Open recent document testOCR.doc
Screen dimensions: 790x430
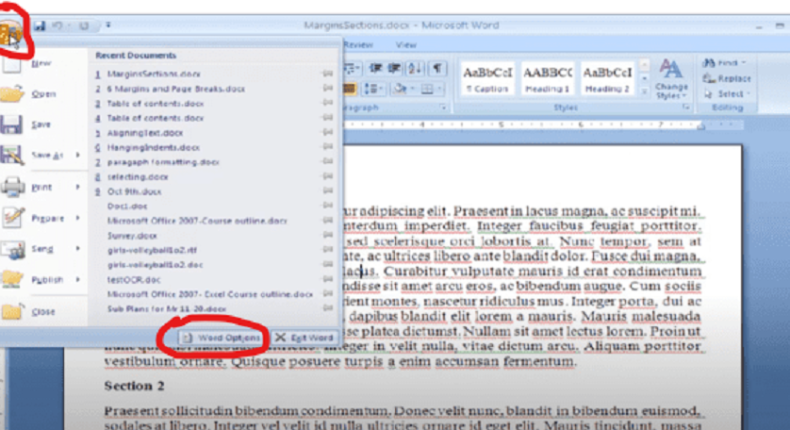pyautogui.click(x=134, y=279)
